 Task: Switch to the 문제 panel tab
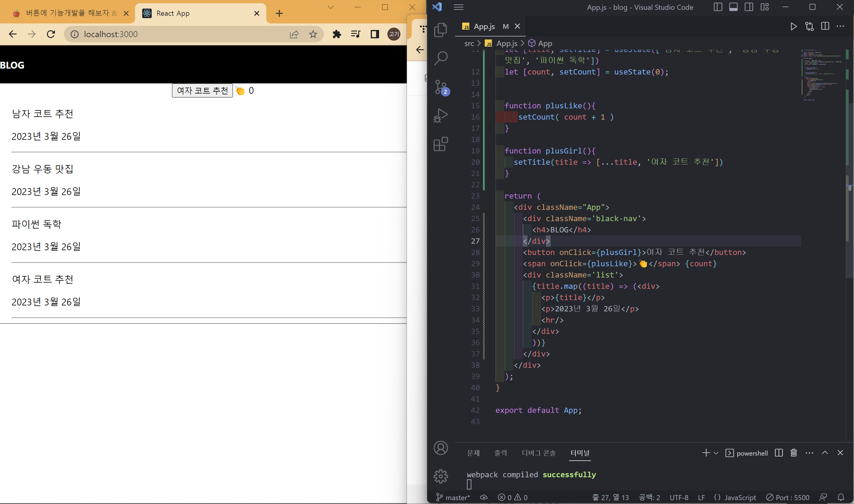tap(473, 453)
